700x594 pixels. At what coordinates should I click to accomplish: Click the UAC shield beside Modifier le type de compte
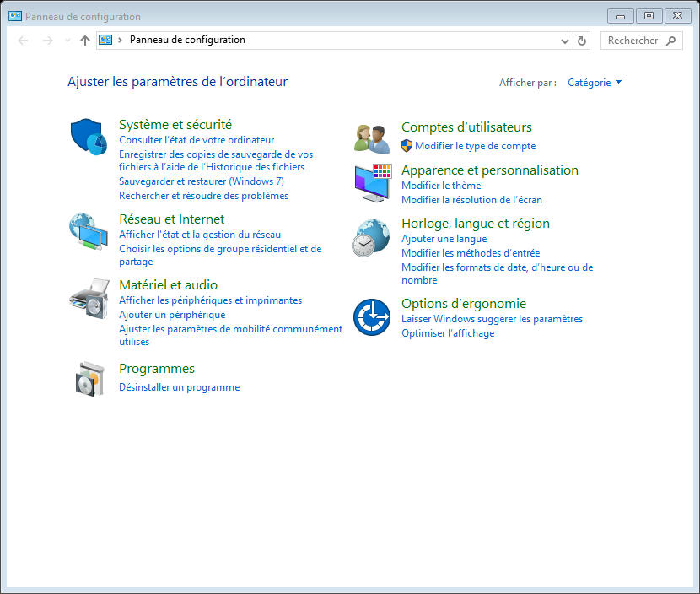click(407, 146)
